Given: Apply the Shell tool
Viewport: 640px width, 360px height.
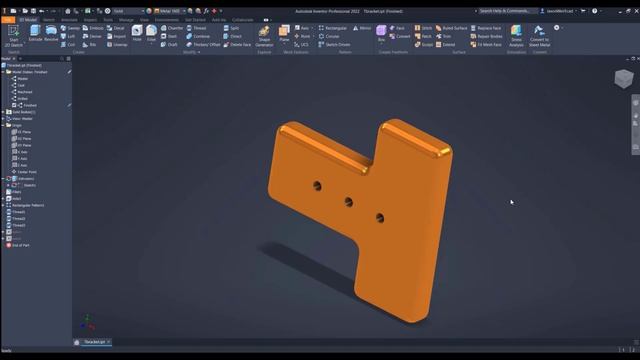Looking at the screenshot, I should coord(169,36).
